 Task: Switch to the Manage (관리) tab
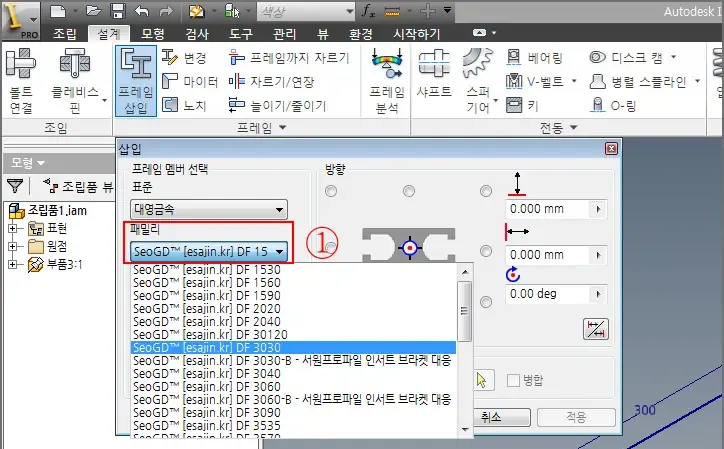point(284,33)
